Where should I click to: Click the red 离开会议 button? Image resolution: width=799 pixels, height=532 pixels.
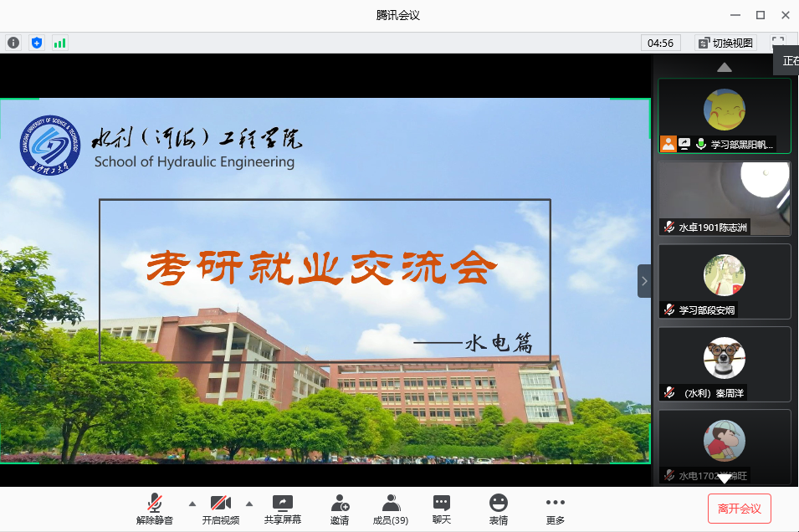(x=739, y=509)
